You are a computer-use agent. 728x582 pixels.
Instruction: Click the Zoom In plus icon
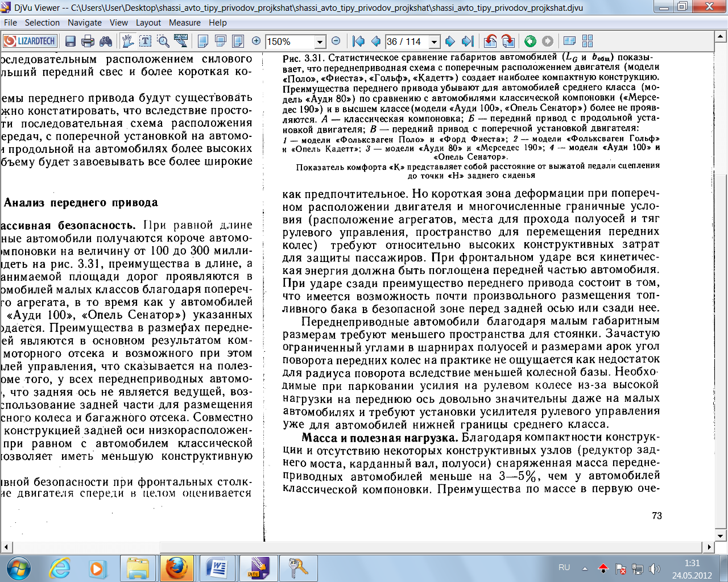pos(257,41)
